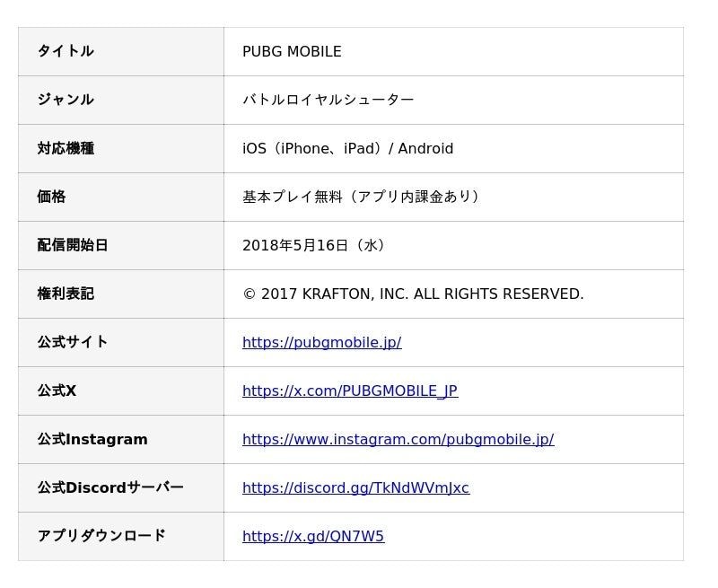The width and height of the screenshot is (718, 588).
Task: Click the 対応機種 label cell
Action: [121, 149]
